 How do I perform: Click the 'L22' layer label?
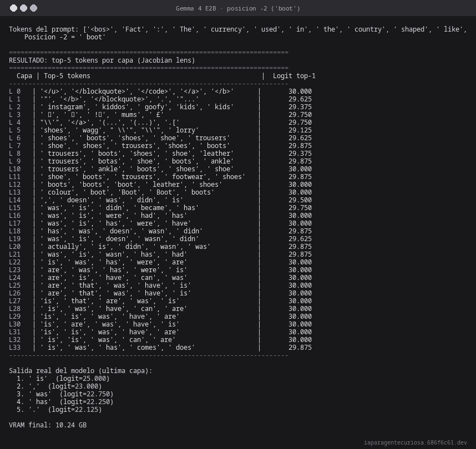tap(15, 262)
